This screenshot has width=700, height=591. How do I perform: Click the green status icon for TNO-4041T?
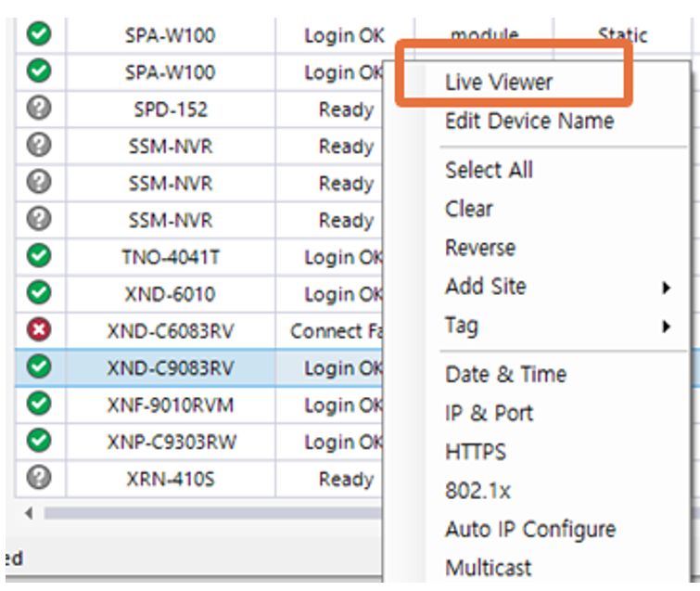click(40, 257)
